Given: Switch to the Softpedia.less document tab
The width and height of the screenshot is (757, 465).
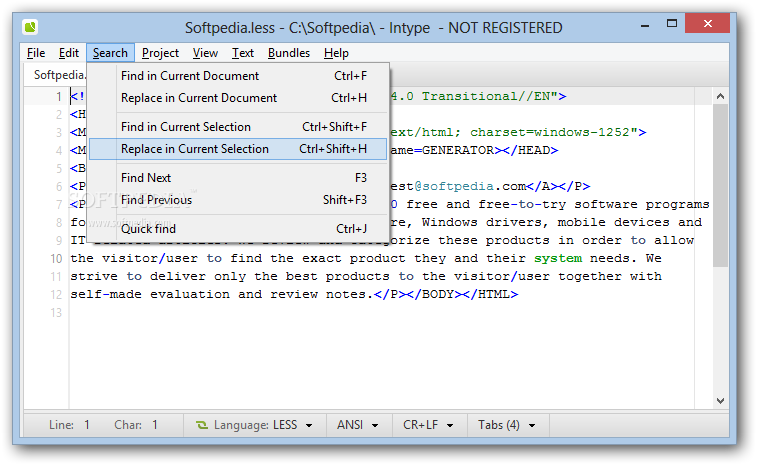Looking at the screenshot, I should pos(58,75).
